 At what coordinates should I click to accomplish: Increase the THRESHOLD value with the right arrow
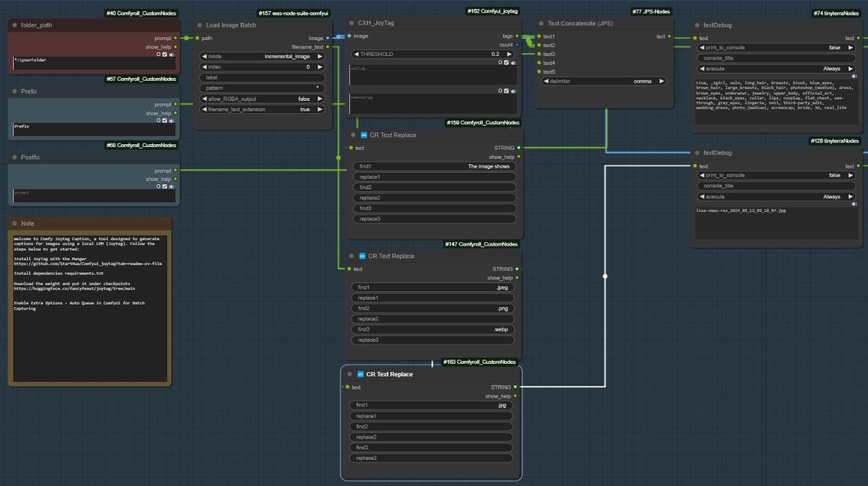click(510, 54)
